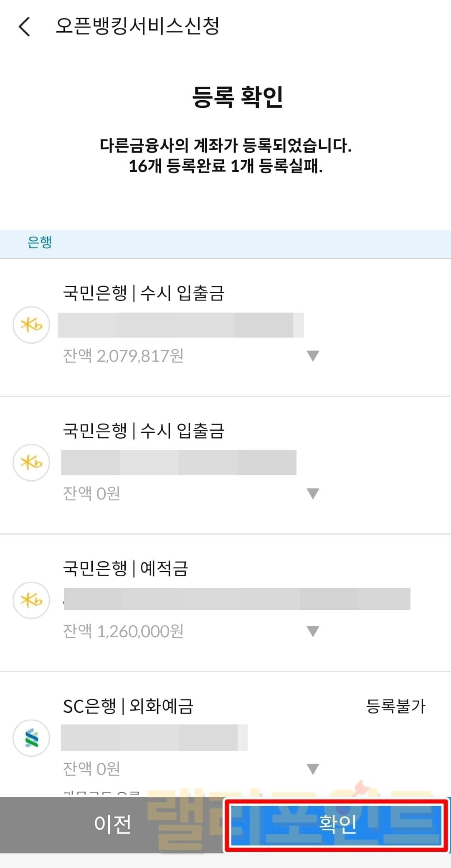Expand the SC은행 외화예금 account arrow
This screenshot has width=451, height=868.
[x=313, y=769]
